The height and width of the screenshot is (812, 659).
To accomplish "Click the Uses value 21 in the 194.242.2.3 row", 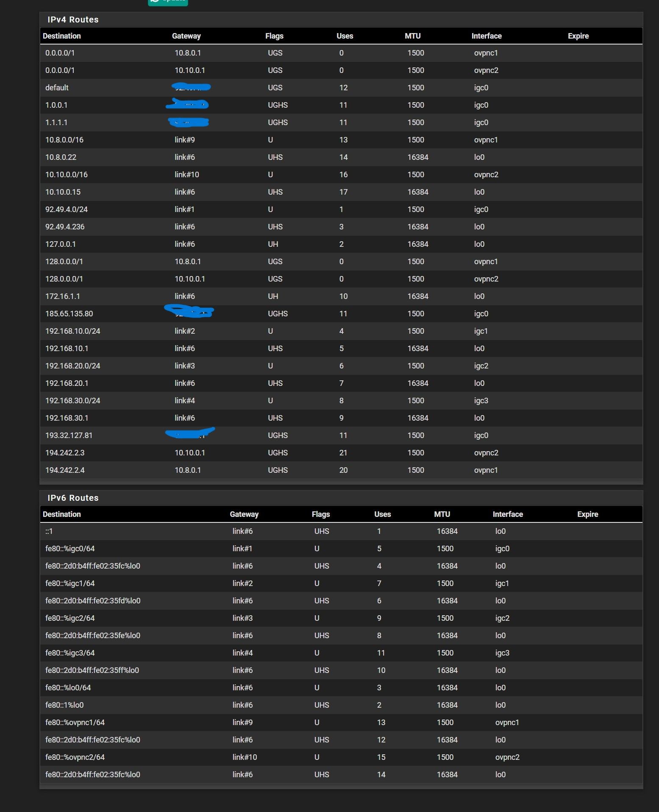I will 343,453.
